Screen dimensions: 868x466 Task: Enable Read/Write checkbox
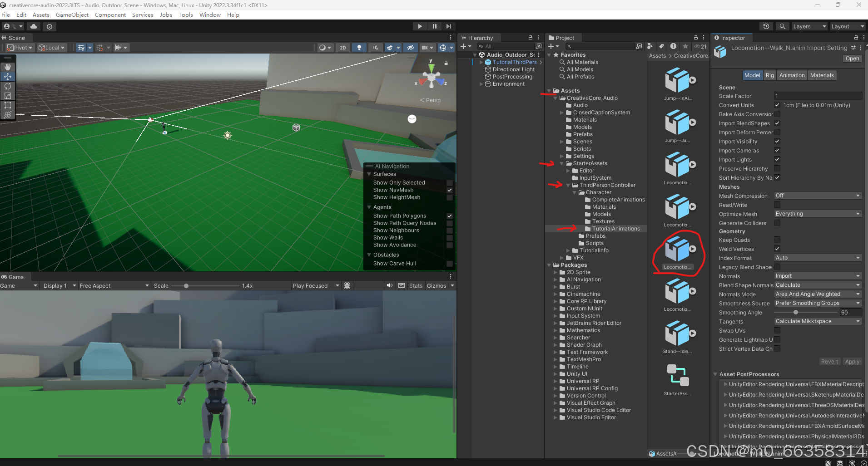(x=777, y=205)
